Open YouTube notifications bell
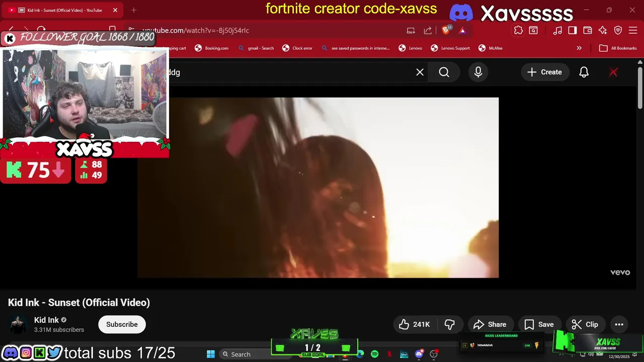 (584, 72)
